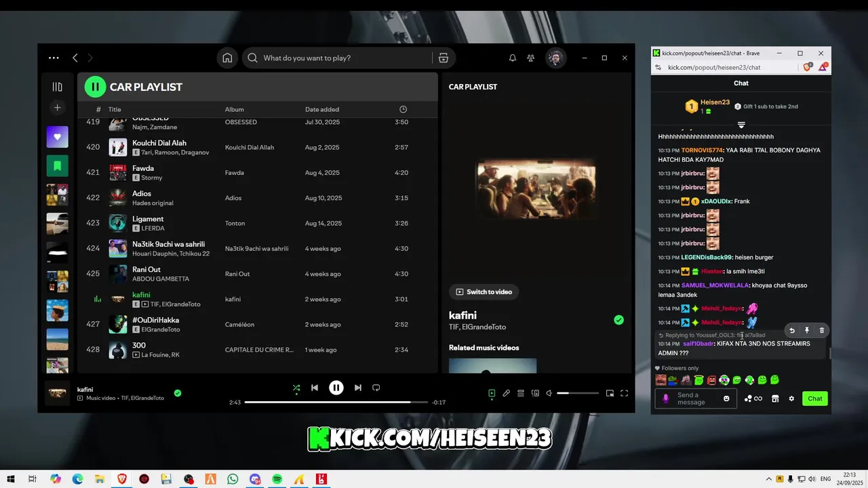Viewport: 868px width, 488px height.
Task: Create a new playlist with the plus button
Action: coord(58,108)
